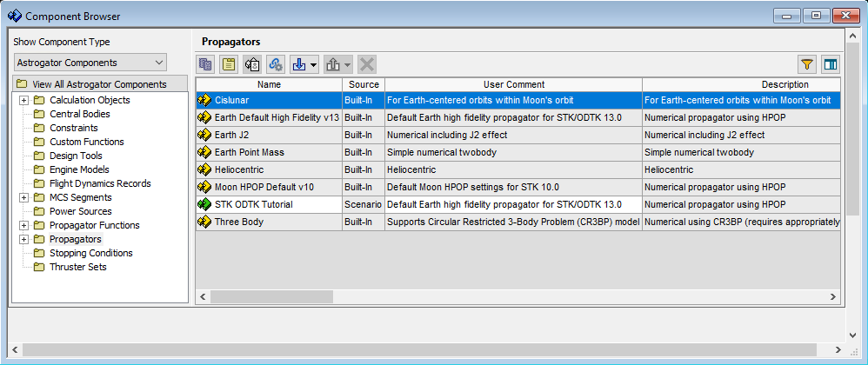The width and height of the screenshot is (868, 365).
Task: Click the table's horizontal scrollbar right arrow
Action: 832,296
